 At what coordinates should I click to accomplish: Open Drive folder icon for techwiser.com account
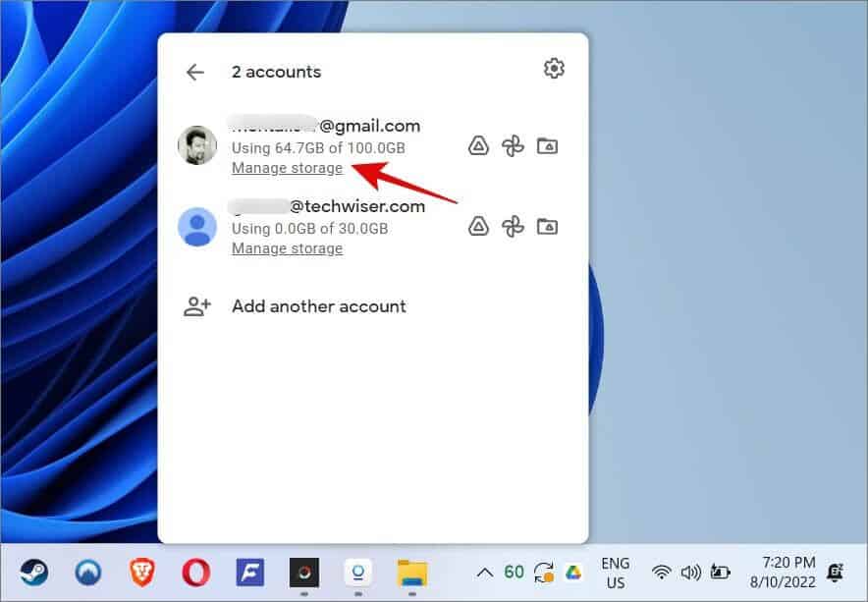point(548,226)
